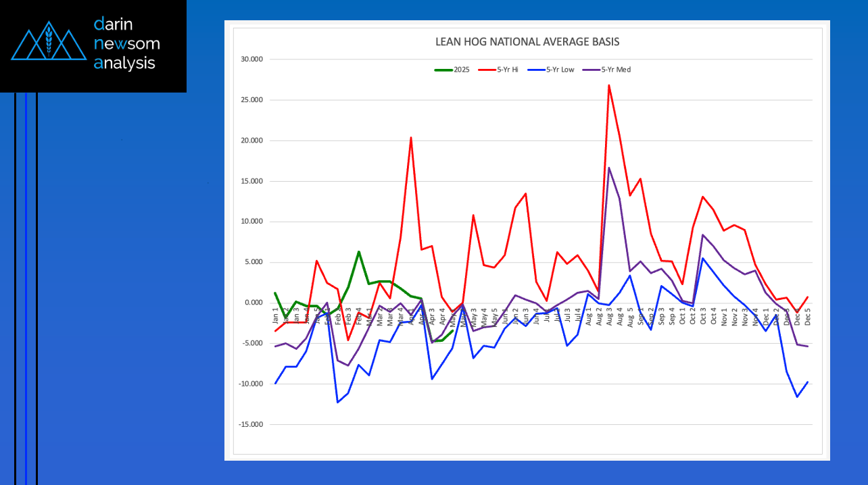Click the purple median line's highest peak
Image resolution: width=868 pixels, height=485 pixels.
[x=609, y=168]
